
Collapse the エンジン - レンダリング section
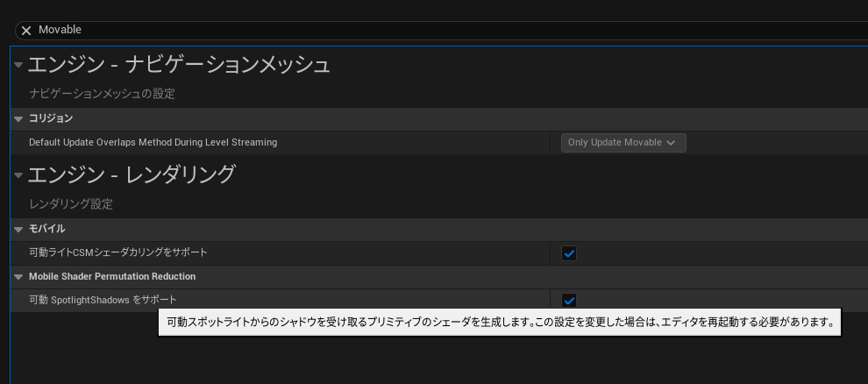tap(18, 175)
